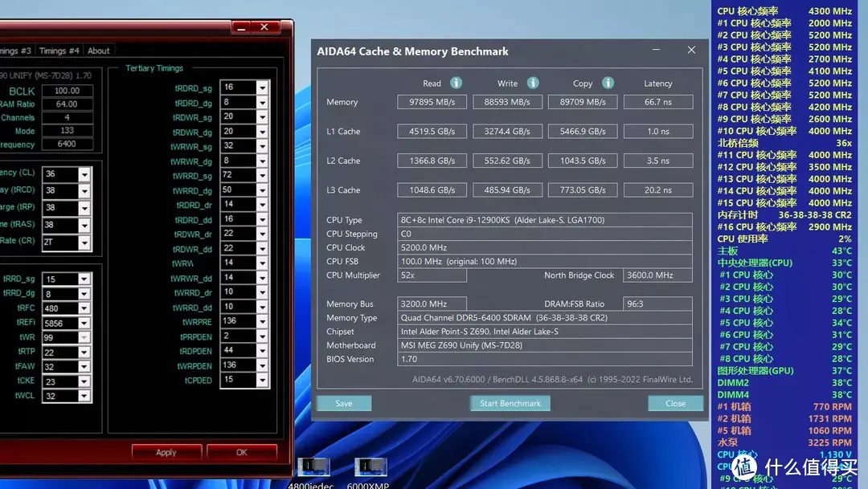
Task: Expand the tCPDED dropdown
Action: (x=262, y=380)
